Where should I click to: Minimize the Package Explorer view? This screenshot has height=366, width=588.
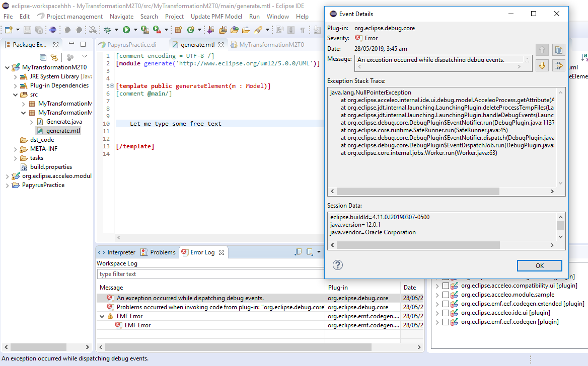71,44
